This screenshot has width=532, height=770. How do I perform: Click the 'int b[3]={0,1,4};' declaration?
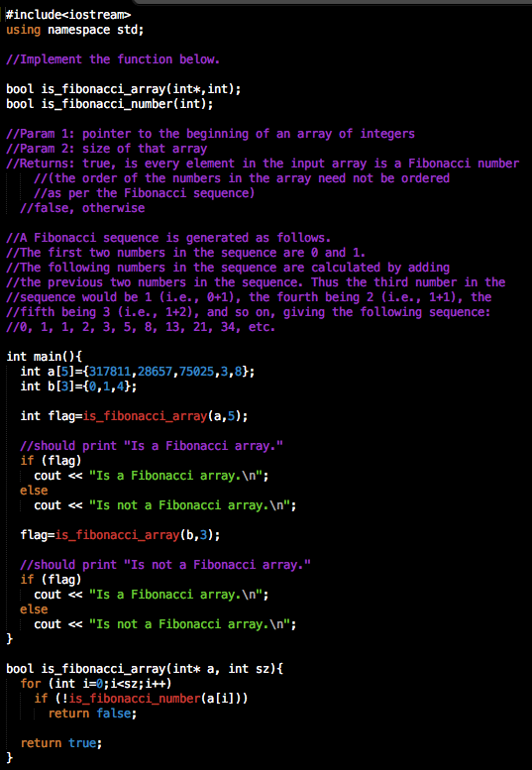(x=79, y=386)
